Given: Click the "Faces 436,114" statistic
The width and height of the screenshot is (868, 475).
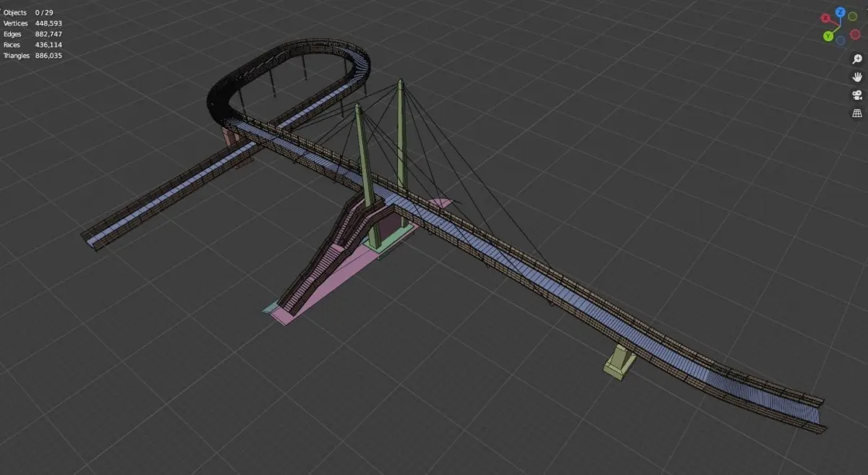Looking at the screenshot, I should tap(32, 45).
